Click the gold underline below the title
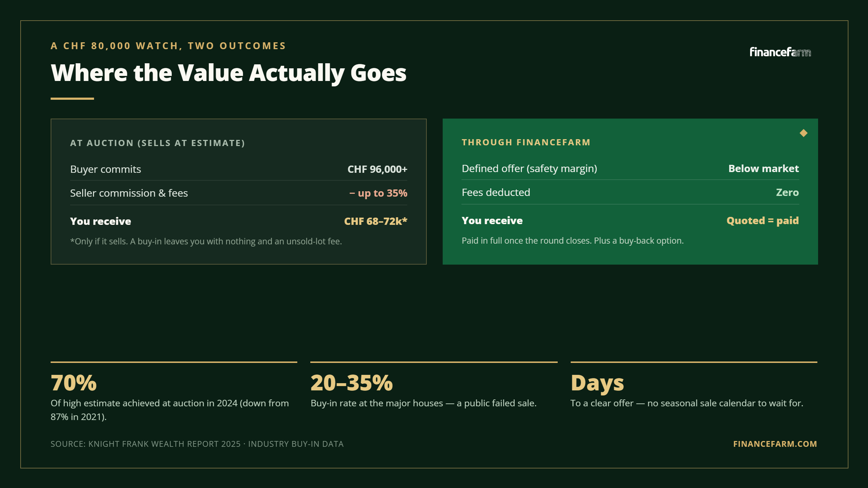The image size is (868, 488). pyautogui.click(x=72, y=98)
